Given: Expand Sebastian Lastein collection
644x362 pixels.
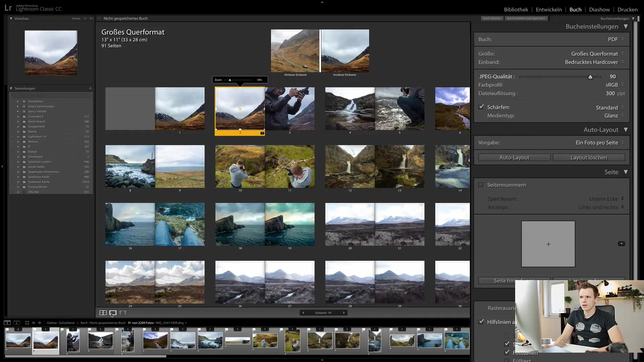Looking at the screenshot, I should 18,162.
